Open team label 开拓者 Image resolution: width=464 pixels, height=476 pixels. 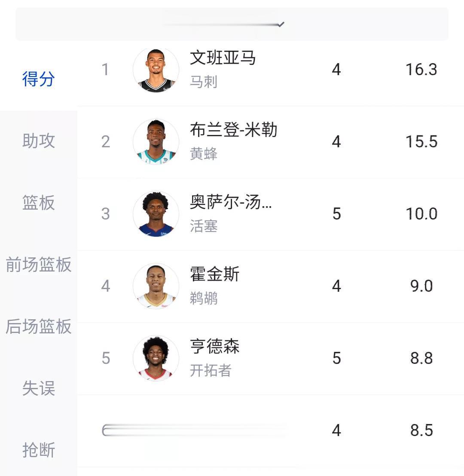(x=211, y=370)
